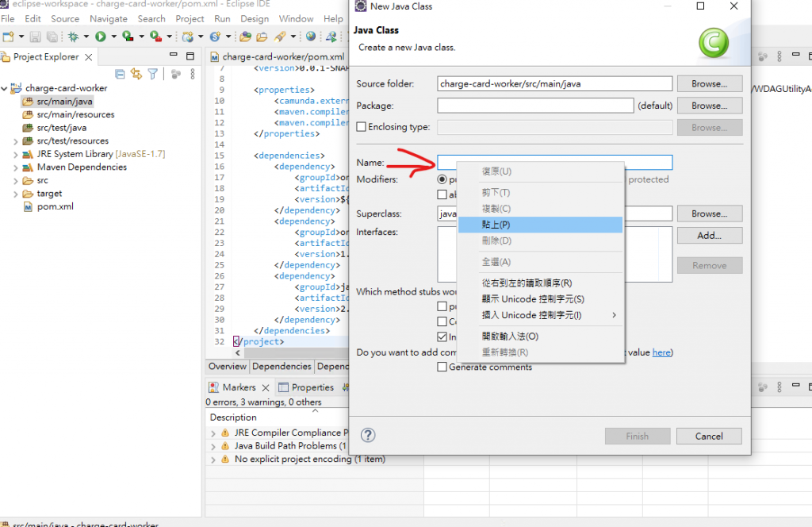Toggle the abstract modifier checkbox
812x527 pixels.
pos(442,194)
